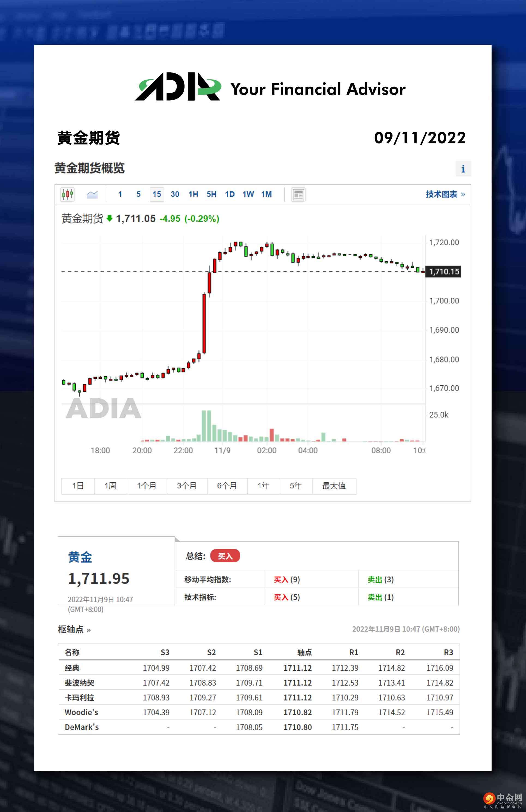Screen dimensions: 526x812
Task: Switch chart interval to 1H
Action: pyautogui.click(x=193, y=194)
